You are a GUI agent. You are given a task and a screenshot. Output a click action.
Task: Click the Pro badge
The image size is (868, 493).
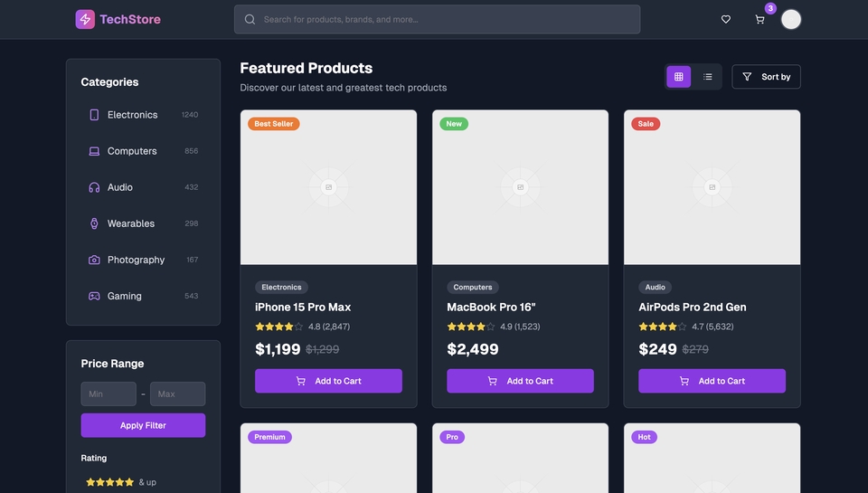(x=452, y=437)
